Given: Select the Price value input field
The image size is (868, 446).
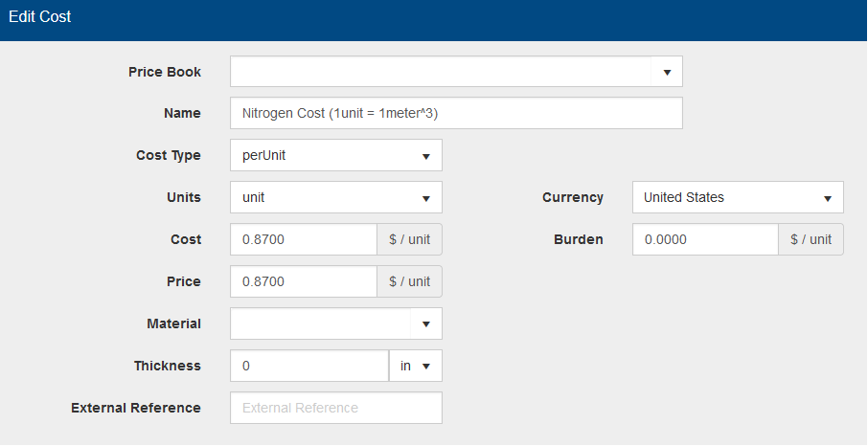Looking at the screenshot, I should coord(304,281).
